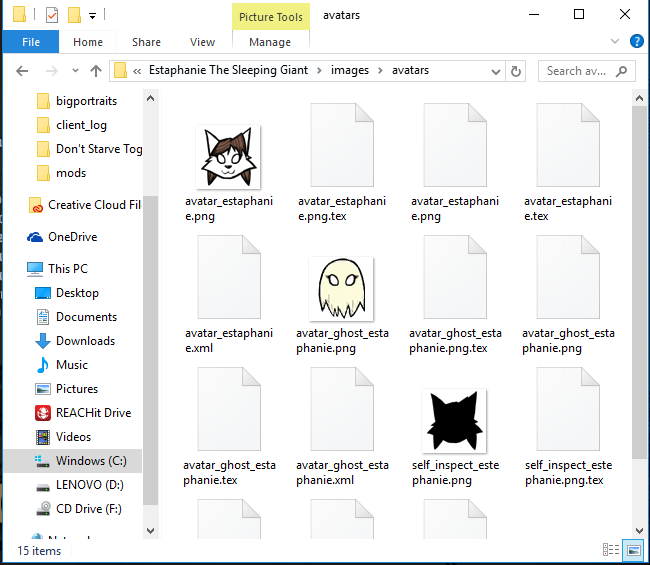This screenshot has height=565, width=650.
Task: Click the Up one level arrow
Action: click(96, 71)
